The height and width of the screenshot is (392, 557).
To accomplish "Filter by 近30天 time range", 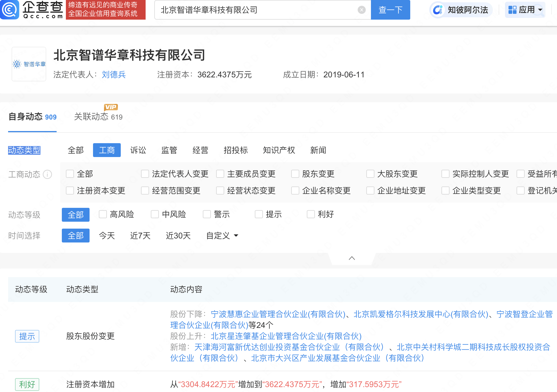I will [178, 236].
